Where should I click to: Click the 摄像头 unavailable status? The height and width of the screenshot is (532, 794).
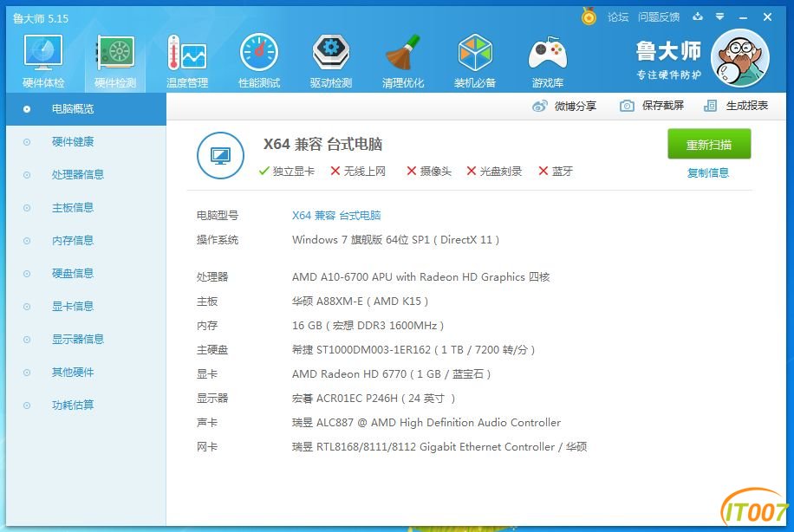[x=429, y=171]
